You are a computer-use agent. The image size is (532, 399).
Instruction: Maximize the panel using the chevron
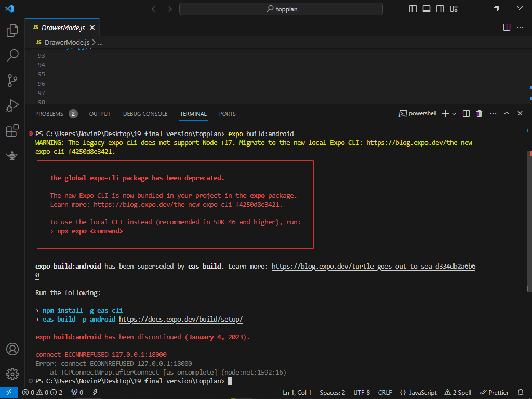[x=507, y=114]
